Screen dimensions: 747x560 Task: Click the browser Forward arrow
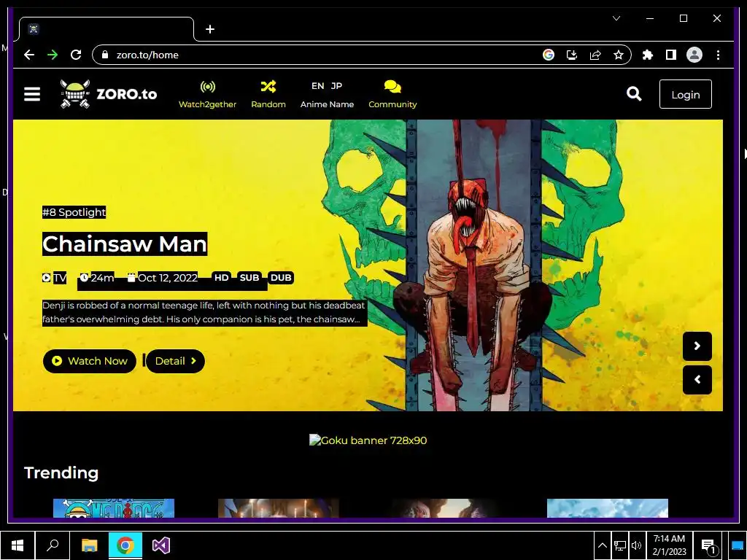coord(53,55)
